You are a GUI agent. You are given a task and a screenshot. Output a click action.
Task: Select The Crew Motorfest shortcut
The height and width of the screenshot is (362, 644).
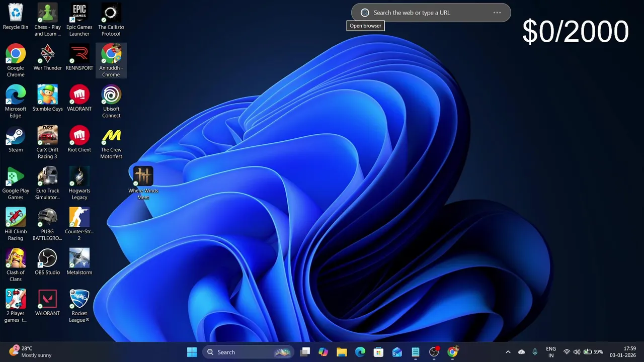(x=111, y=142)
